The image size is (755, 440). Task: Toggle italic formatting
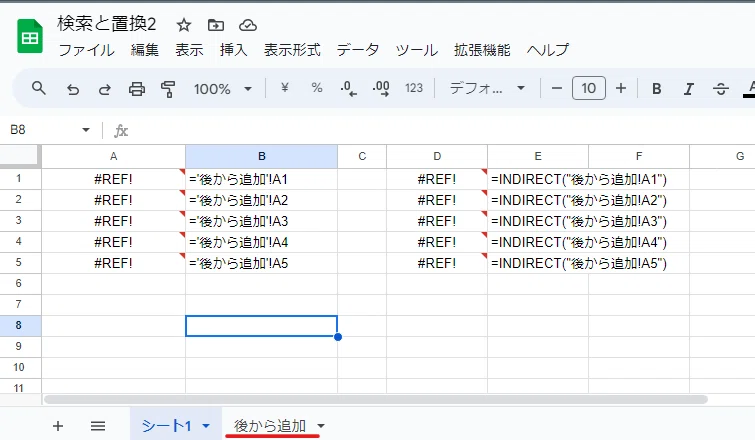689,89
